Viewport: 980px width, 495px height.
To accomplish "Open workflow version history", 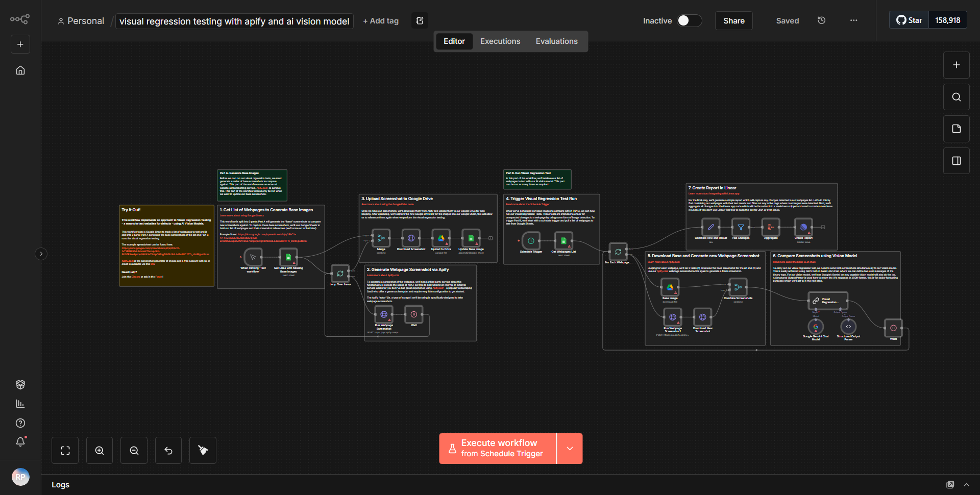I will coord(821,20).
